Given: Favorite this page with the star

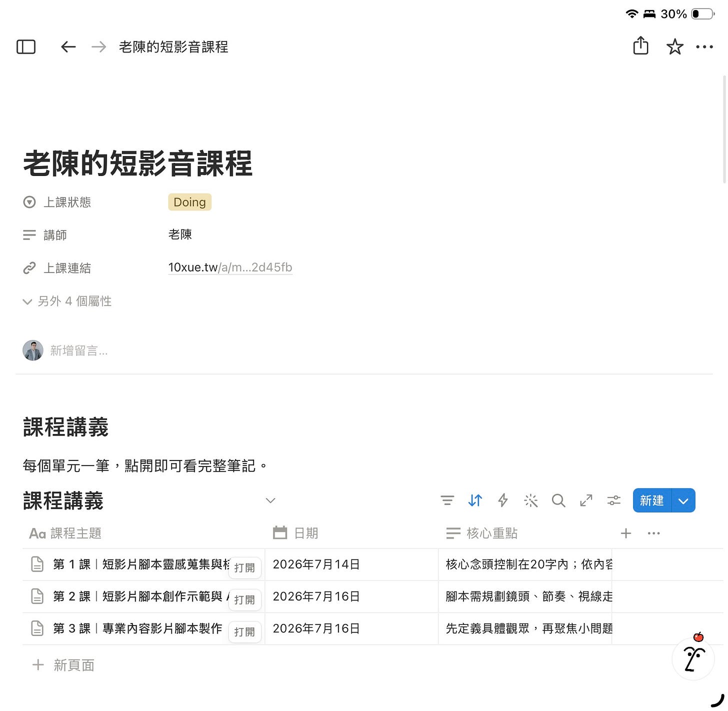Looking at the screenshot, I should (x=675, y=47).
